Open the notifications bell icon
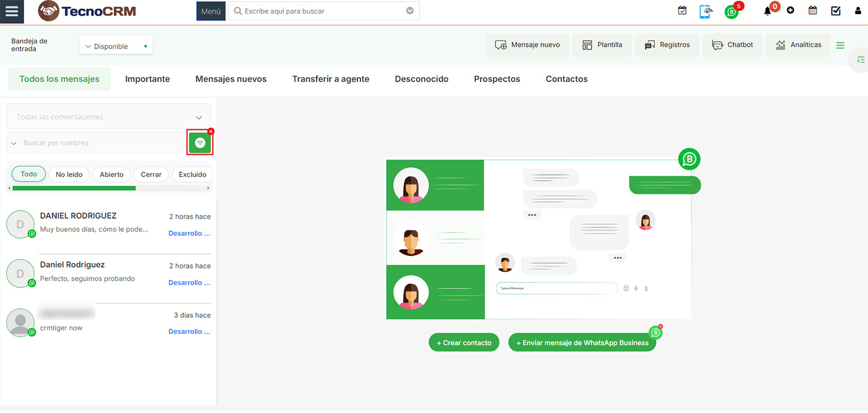The height and width of the screenshot is (413, 868). pos(767,11)
